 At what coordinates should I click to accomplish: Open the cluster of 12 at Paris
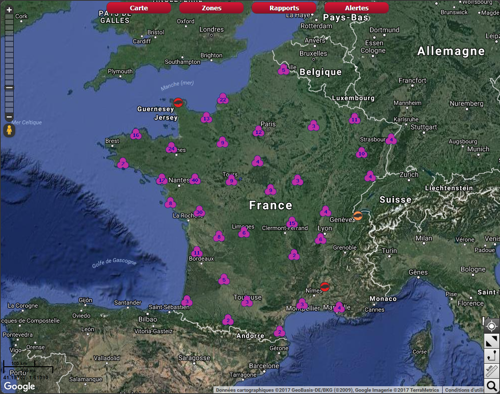pos(258,131)
